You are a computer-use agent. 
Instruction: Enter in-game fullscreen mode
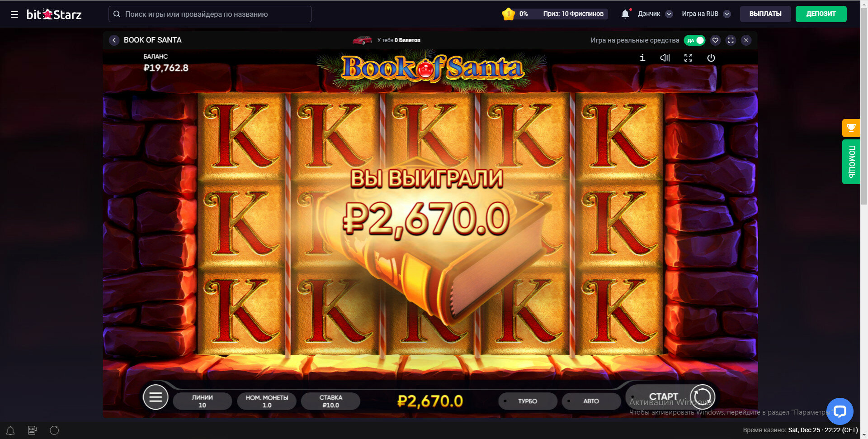[x=688, y=58]
